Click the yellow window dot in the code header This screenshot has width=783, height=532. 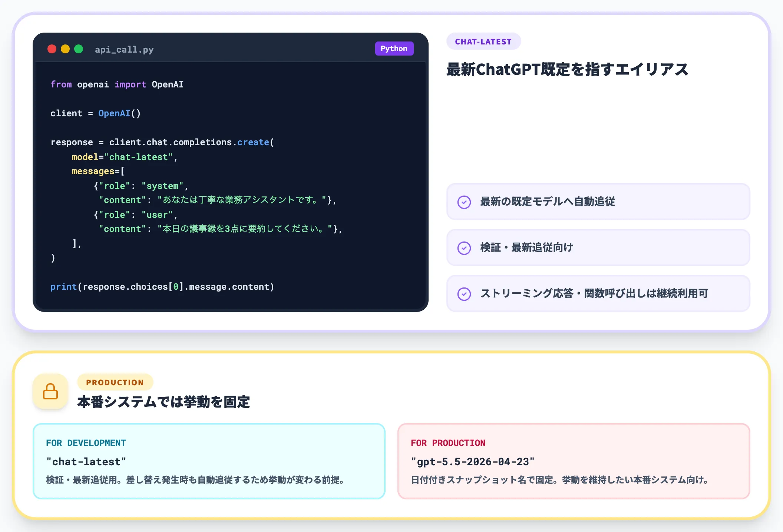[x=65, y=49]
